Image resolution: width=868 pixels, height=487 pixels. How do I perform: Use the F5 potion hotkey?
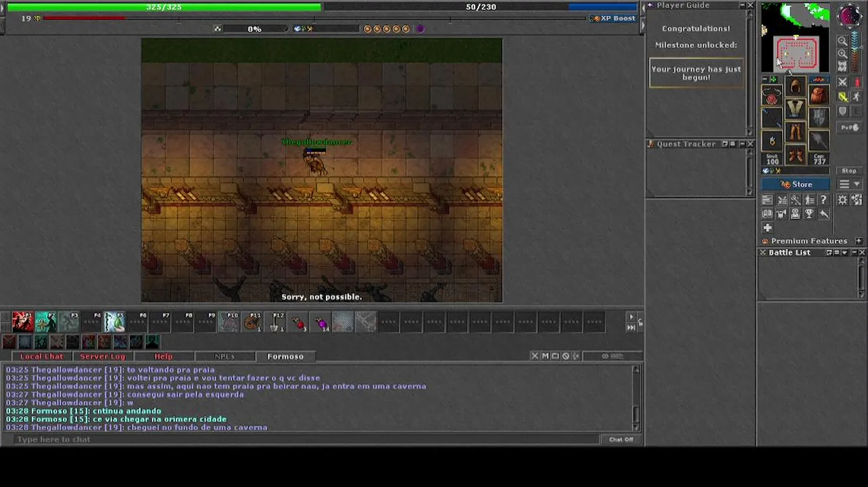114,321
